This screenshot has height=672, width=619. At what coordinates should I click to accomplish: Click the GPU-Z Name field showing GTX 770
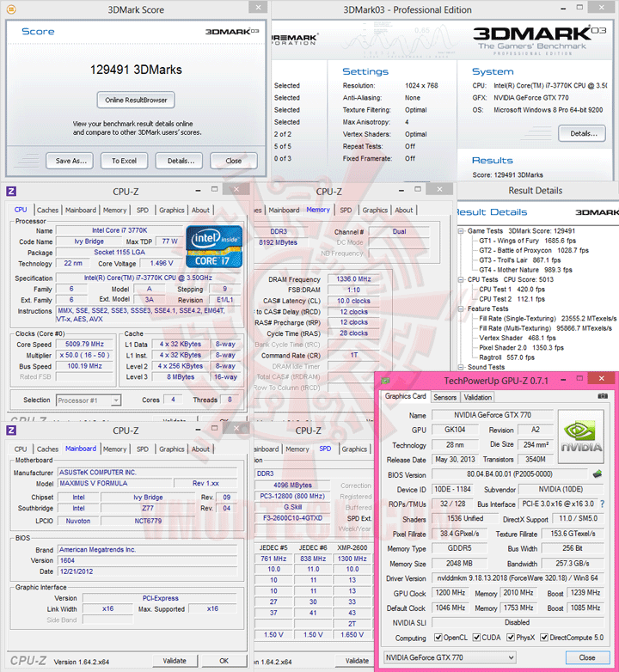pos(493,415)
